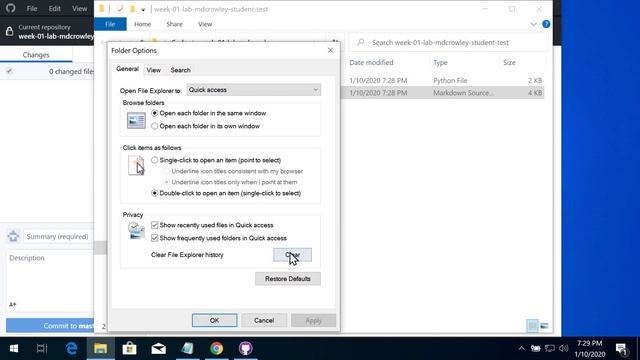Open the View menu in GitHub Desktop

point(79,9)
